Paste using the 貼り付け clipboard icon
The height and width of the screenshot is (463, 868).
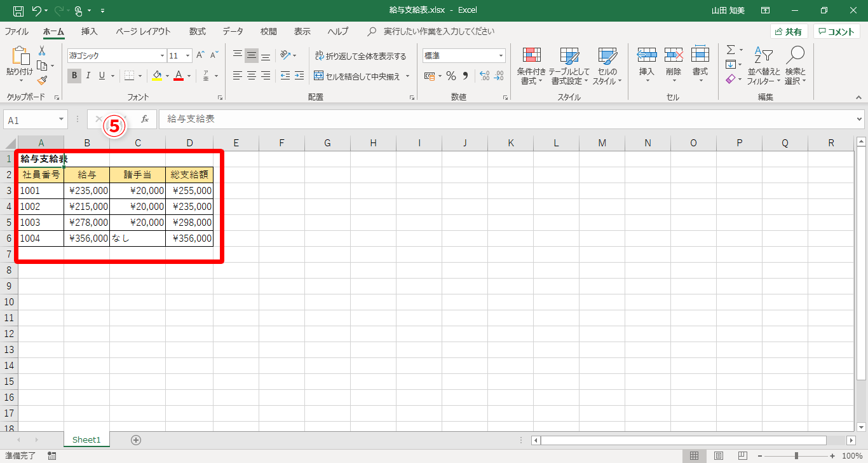[20, 57]
